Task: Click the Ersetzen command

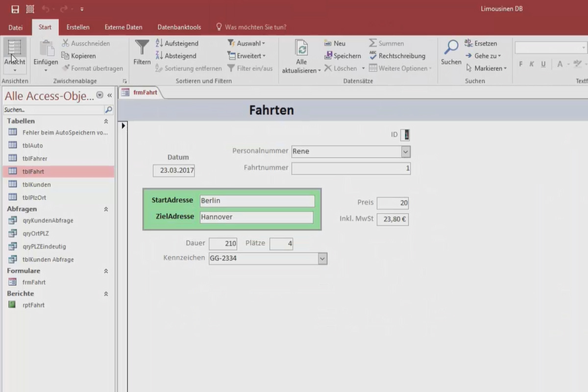Action: tap(481, 43)
